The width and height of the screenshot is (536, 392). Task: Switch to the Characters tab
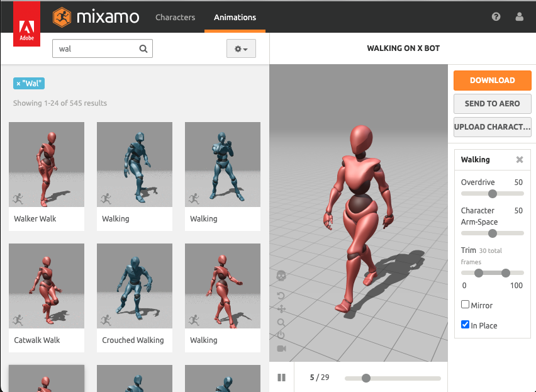pyautogui.click(x=176, y=17)
